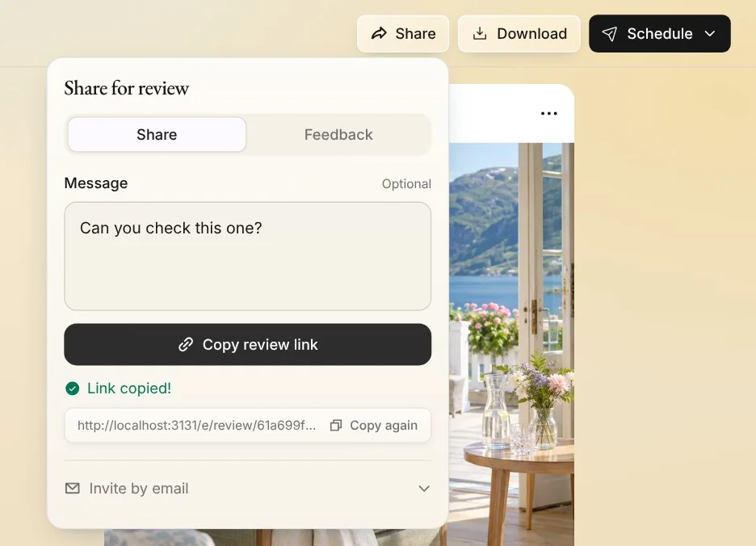
Task: Open the Schedule dropdown chevron
Action: (710, 34)
